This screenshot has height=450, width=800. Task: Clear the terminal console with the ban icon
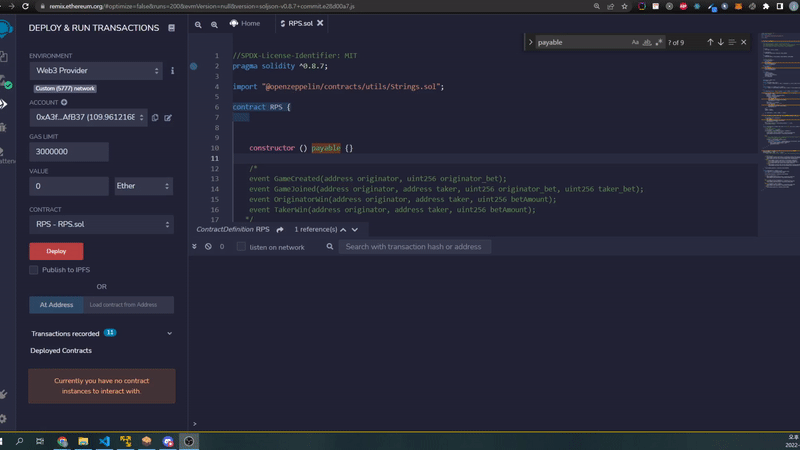(x=208, y=246)
